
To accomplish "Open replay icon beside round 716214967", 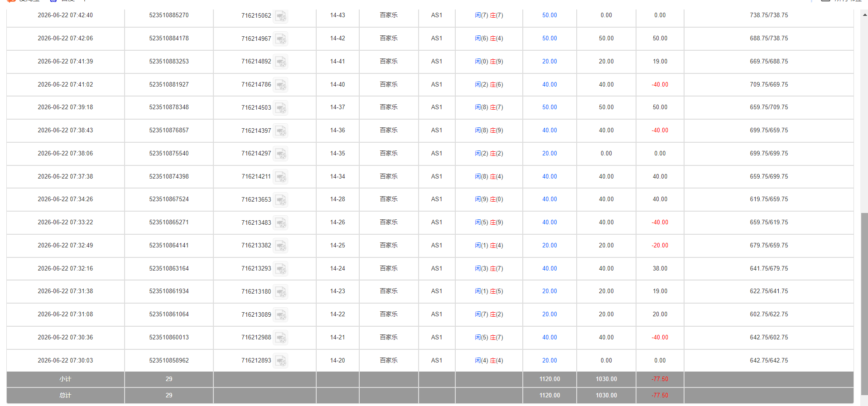I will [281, 39].
